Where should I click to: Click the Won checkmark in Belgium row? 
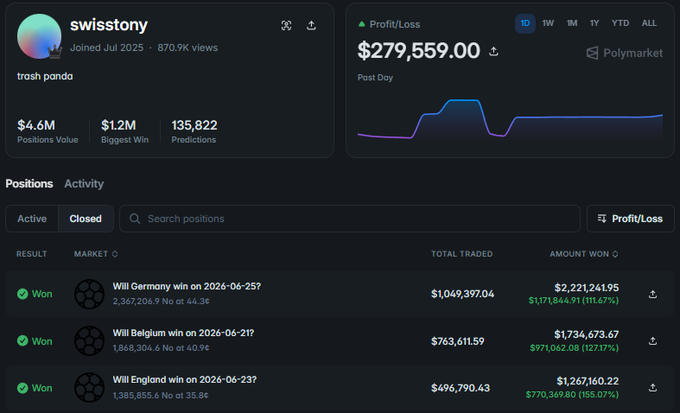pyautogui.click(x=23, y=341)
